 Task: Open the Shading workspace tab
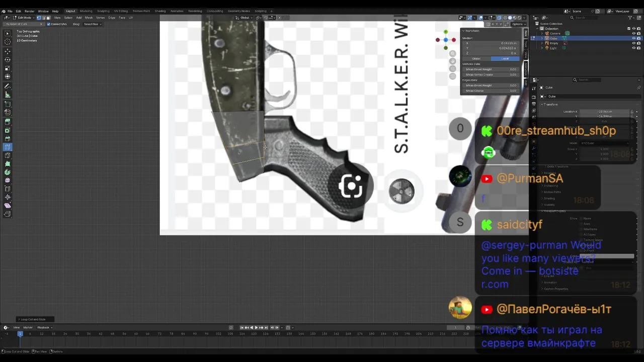tap(160, 11)
